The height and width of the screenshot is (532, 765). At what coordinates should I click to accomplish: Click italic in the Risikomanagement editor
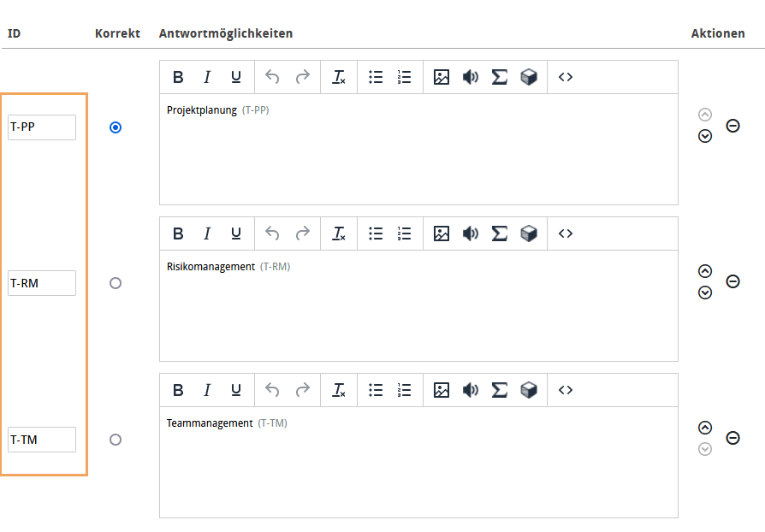pos(206,233)
